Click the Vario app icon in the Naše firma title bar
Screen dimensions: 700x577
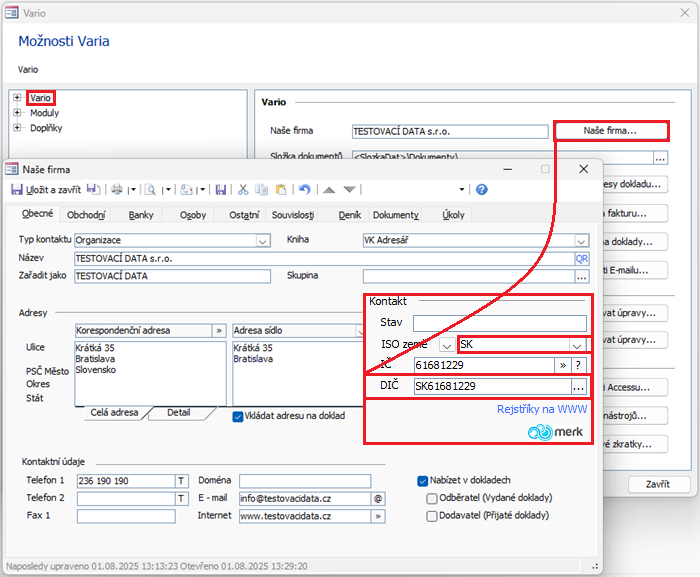tap(12, 169)
